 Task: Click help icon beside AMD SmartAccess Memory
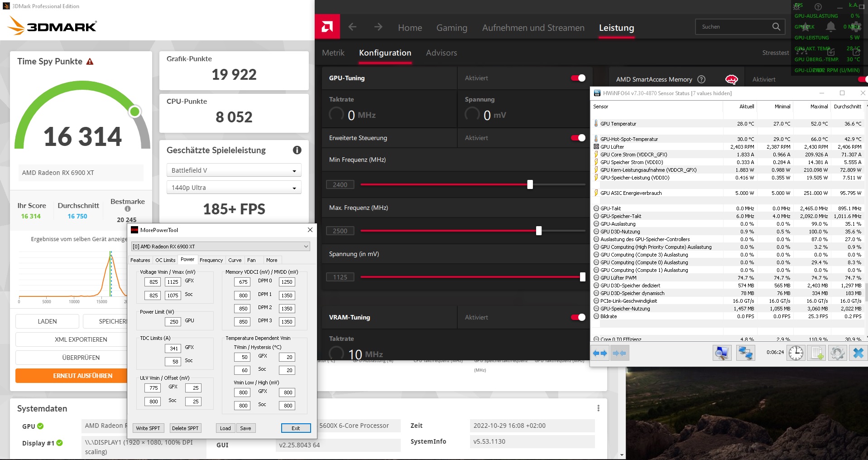pyautogui.click(x=701, y=79)
